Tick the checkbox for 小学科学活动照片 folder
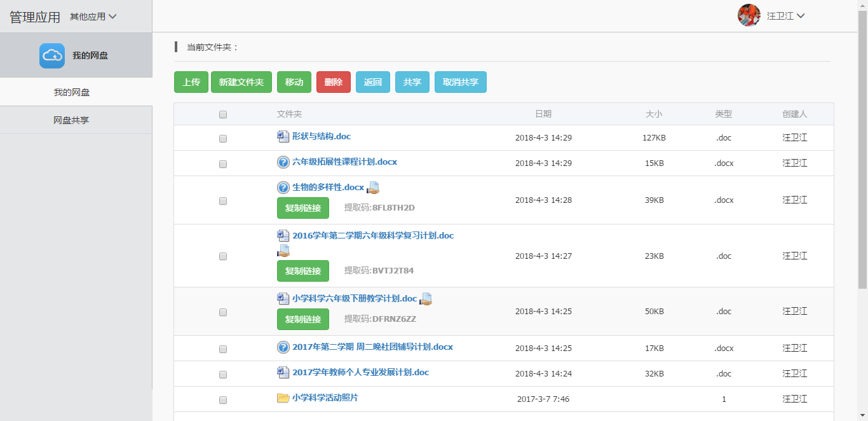 tap(223, 401)
